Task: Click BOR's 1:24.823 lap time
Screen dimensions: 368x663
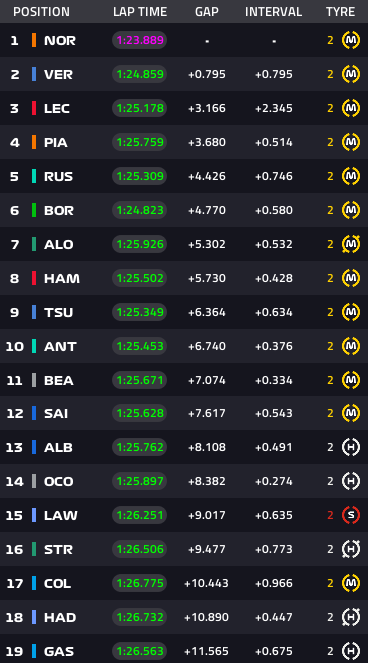Action: (x=140, y=210)
